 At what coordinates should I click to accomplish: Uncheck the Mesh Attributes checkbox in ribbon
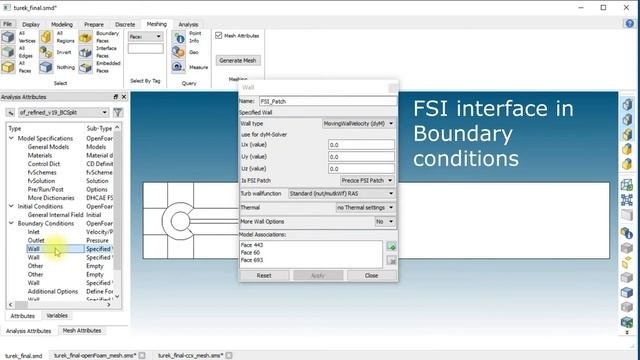pos(218,36)
